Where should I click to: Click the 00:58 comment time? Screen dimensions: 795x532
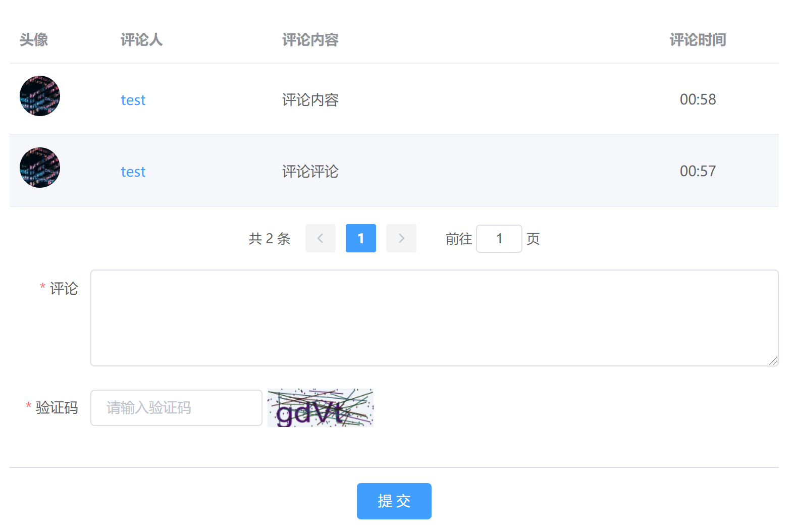[698, 99]
